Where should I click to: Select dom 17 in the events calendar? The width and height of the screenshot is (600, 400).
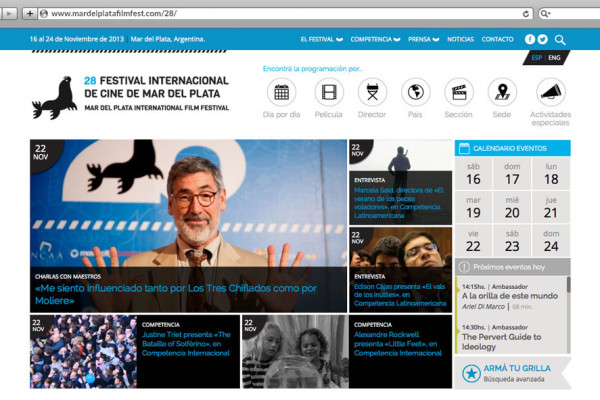pyautogui.click(x=512, y=174)
